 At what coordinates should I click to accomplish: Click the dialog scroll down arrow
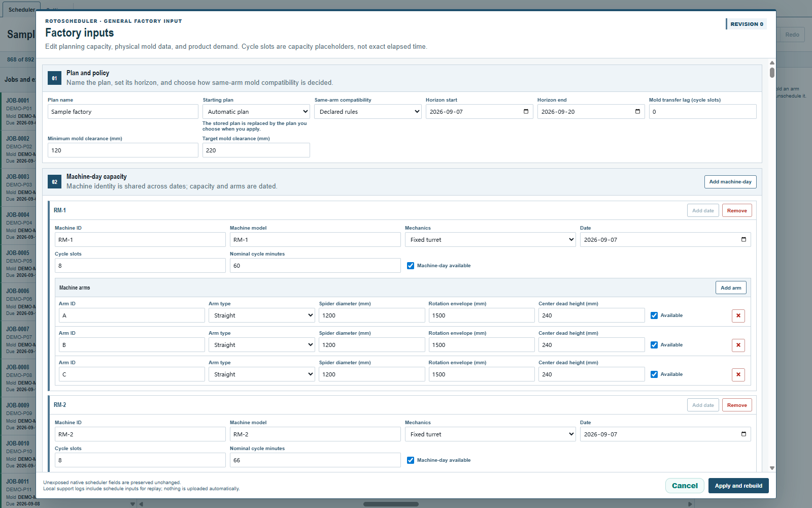click(x=772, y=468)
